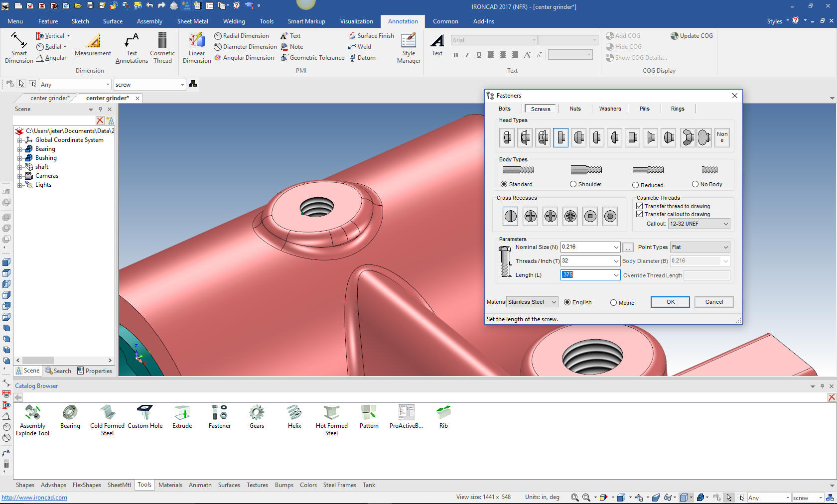Switch to the Nuts tab
The height and width of the screenshot is (504, 837).
(575, 109)
